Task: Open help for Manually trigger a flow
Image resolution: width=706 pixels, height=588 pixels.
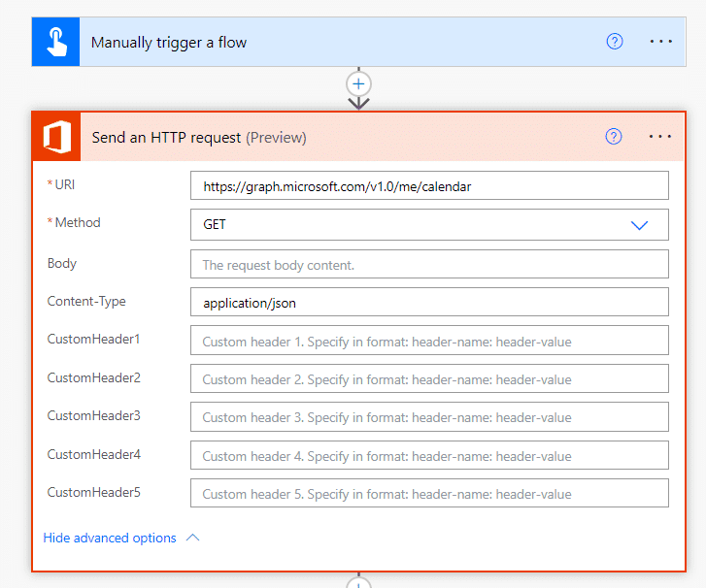Action: tap(614, 42)
